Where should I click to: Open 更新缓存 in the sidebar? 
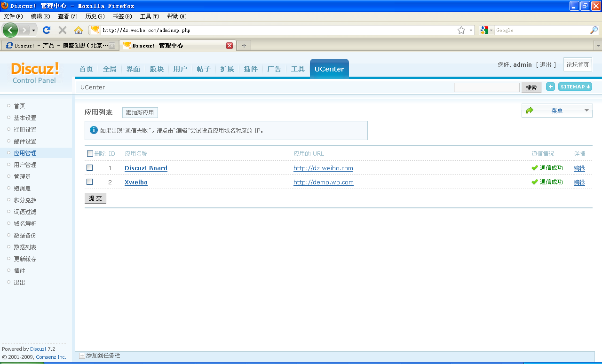(x=25, y=259)
